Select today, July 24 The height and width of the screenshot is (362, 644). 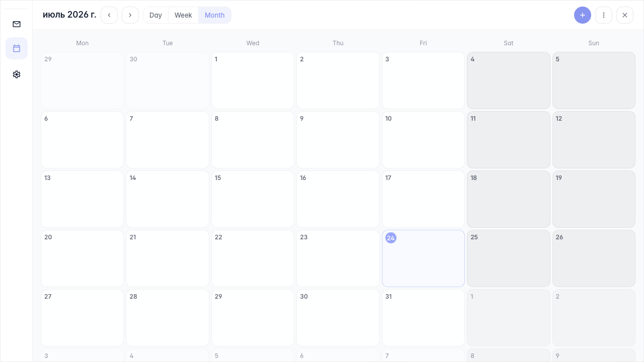[x=423, y=258]
